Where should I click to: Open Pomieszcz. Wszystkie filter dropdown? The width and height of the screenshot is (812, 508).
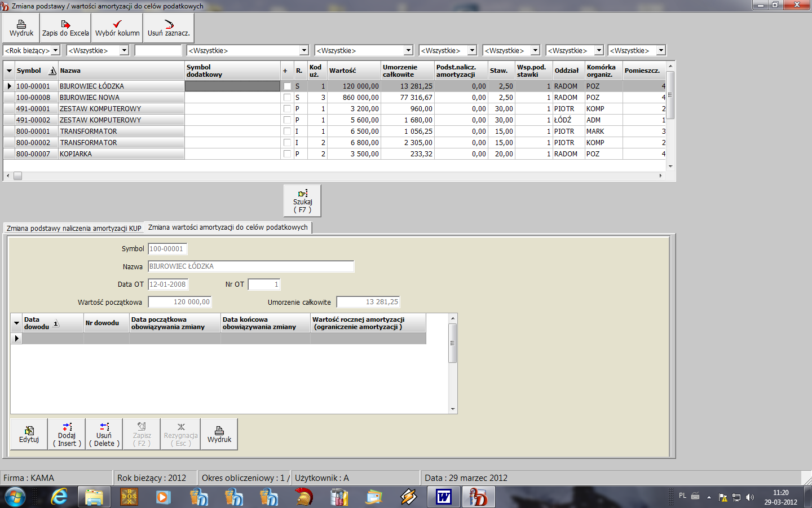pos(661,51)
